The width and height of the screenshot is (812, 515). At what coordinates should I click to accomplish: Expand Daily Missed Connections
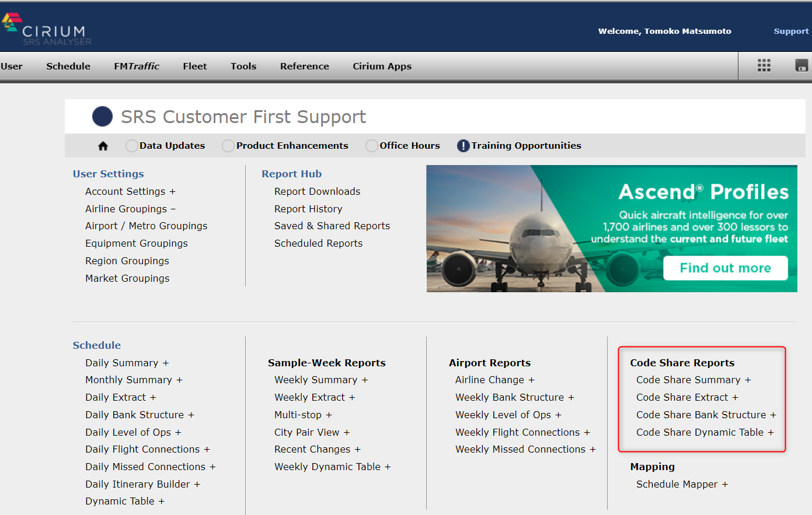[x=151, y=467]
